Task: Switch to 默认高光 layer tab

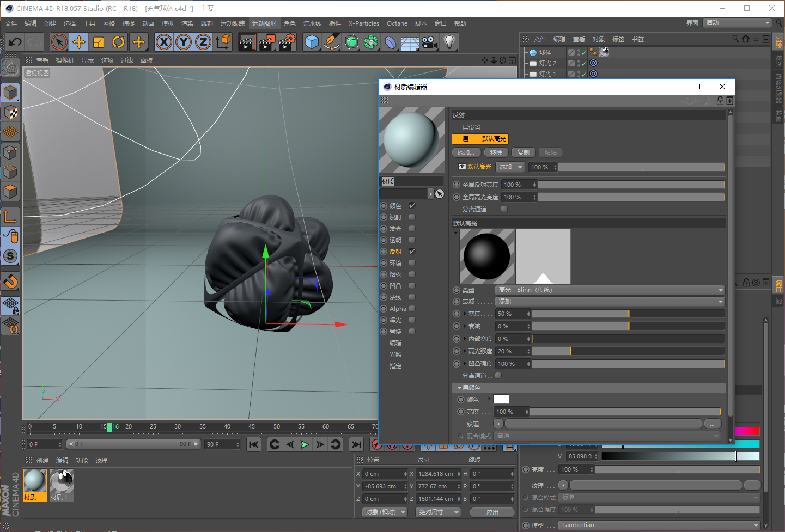Action: tap(494, 139)
